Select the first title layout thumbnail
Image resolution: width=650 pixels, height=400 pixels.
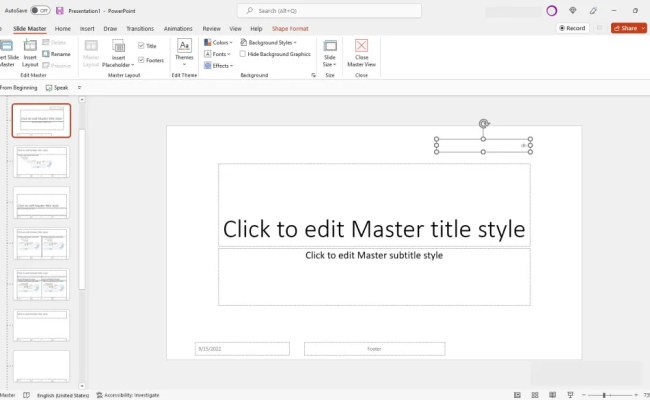[41, 120]
